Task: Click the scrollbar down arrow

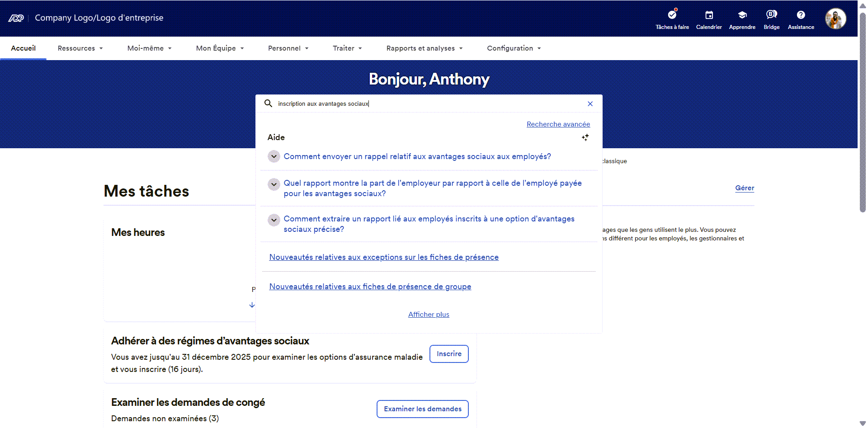Action: click(863, 423)
